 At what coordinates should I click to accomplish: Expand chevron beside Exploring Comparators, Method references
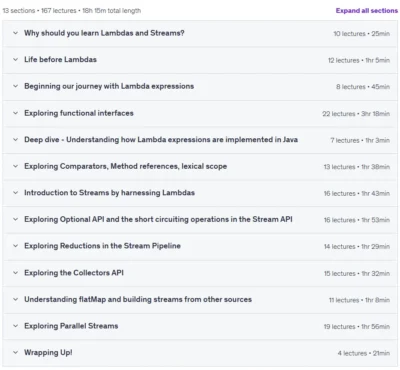[x=15, y=166]
